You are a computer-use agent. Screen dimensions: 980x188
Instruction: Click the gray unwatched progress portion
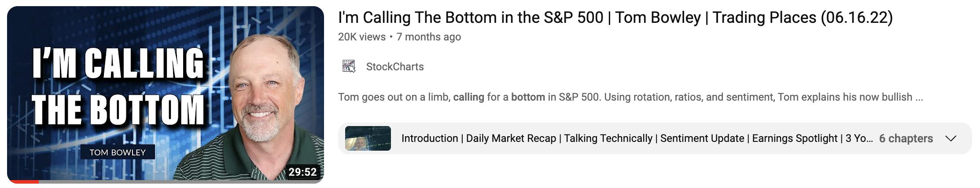[176, 181]
